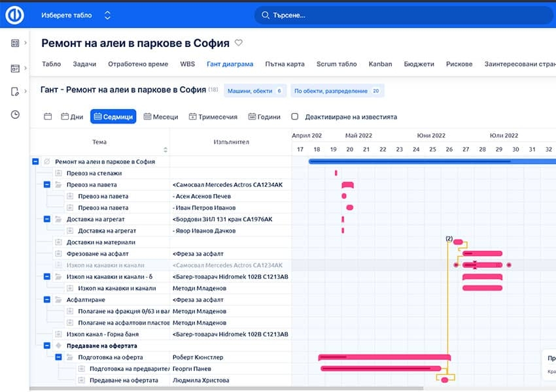This screenshot has width=556, height=392.
Task: Collapse root Ремонт на алеи в паркове tree
Action: (x=35, y=161)
